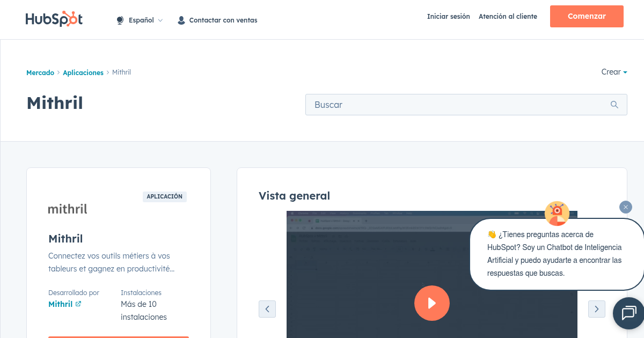Advance the carousel with the right arrow
Viewport: 644px width, 338px height.
tap(596, 309)
